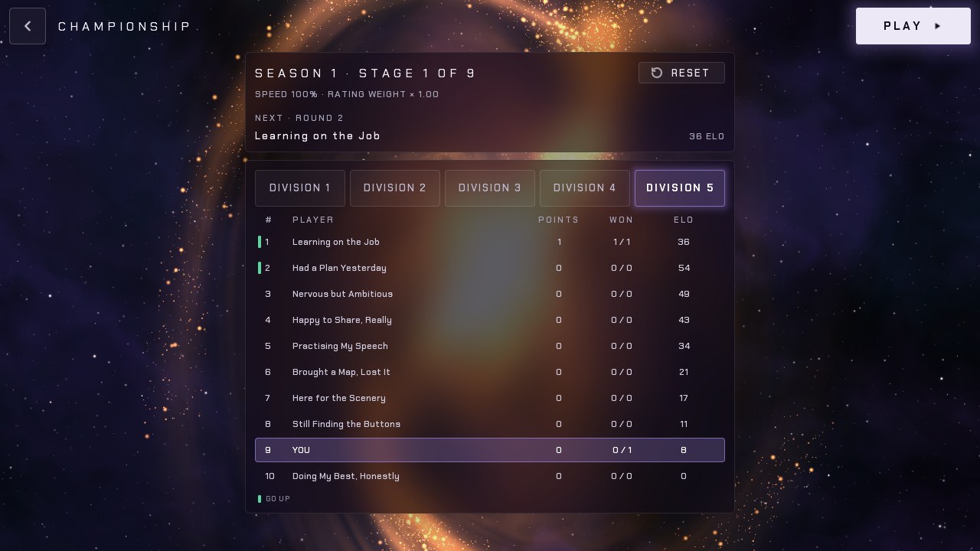980x551 pixels.
Task: Click the '36 ELO' value in header
Action: coord(707,136)
